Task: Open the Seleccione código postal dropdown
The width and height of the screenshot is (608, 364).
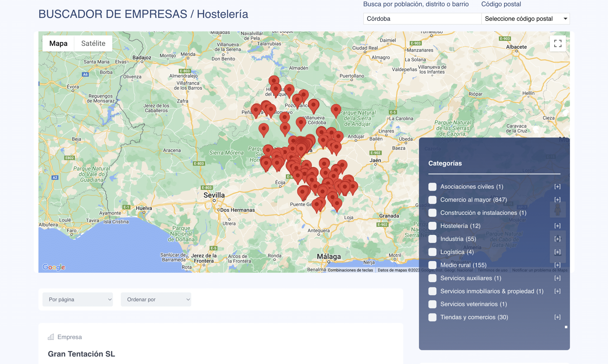Action: coord(526,19)
